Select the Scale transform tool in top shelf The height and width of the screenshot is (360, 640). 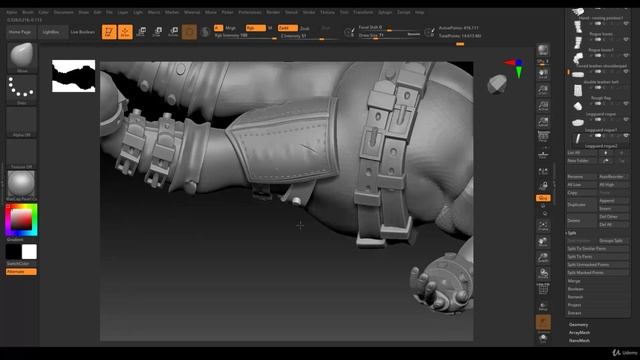click(x=157, y=31)
